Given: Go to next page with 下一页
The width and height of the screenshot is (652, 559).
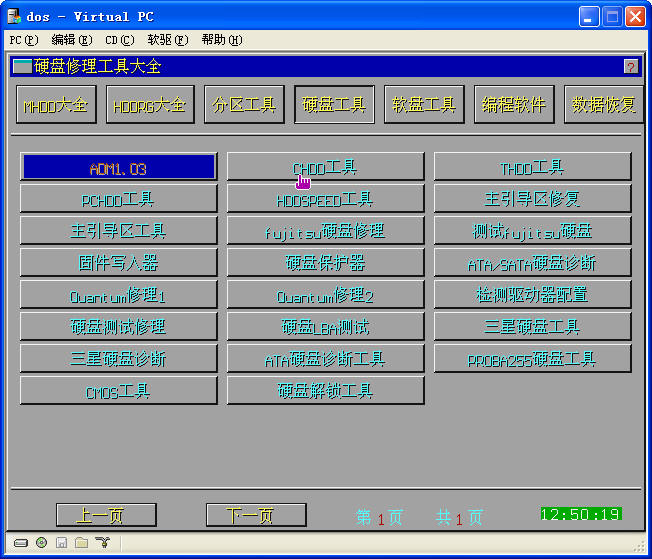Looking at the screenshot, I should pos(256,515).
